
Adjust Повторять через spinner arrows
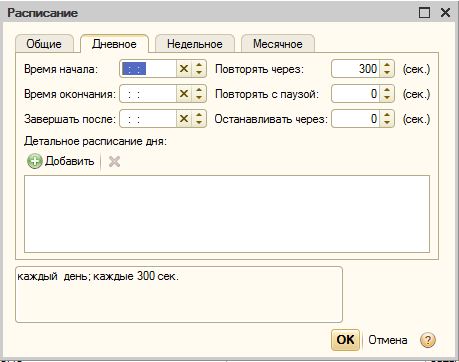click(x=387, y=69)
